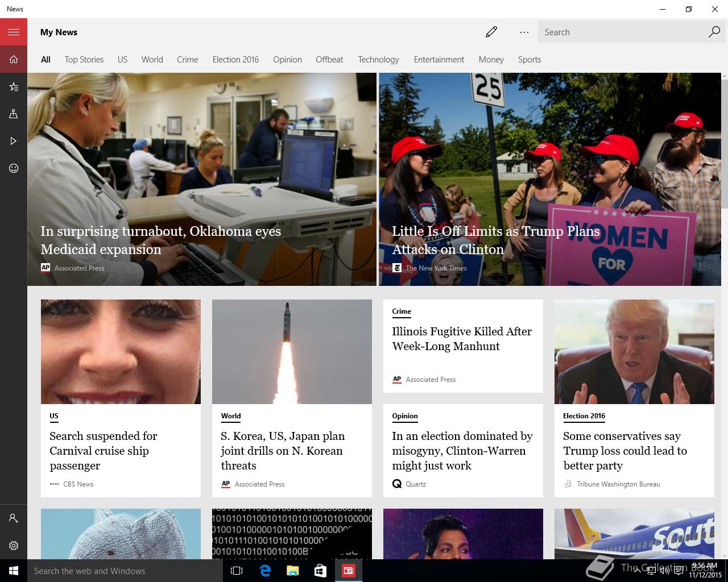Image resolution: width=728 pixels, height=582 pixels.
Task: Open the Money tab
Action: pyautogui.click(x=491, y=59)
